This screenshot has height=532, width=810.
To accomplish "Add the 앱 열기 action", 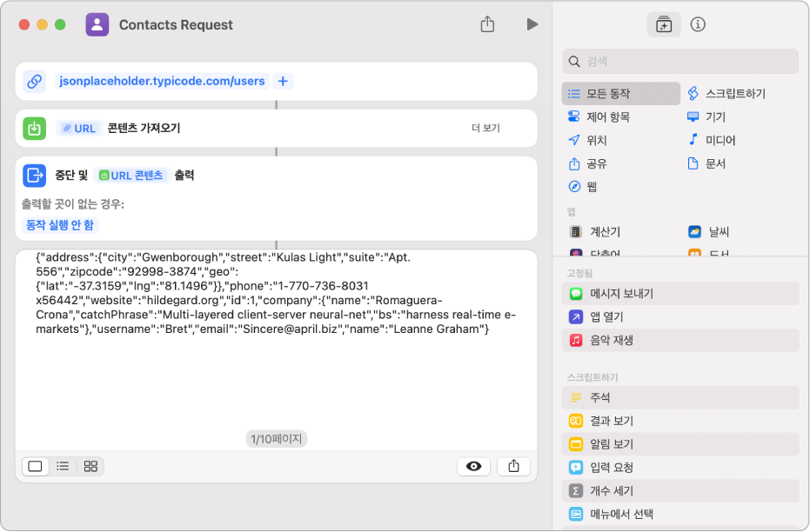I will point(680,316).
